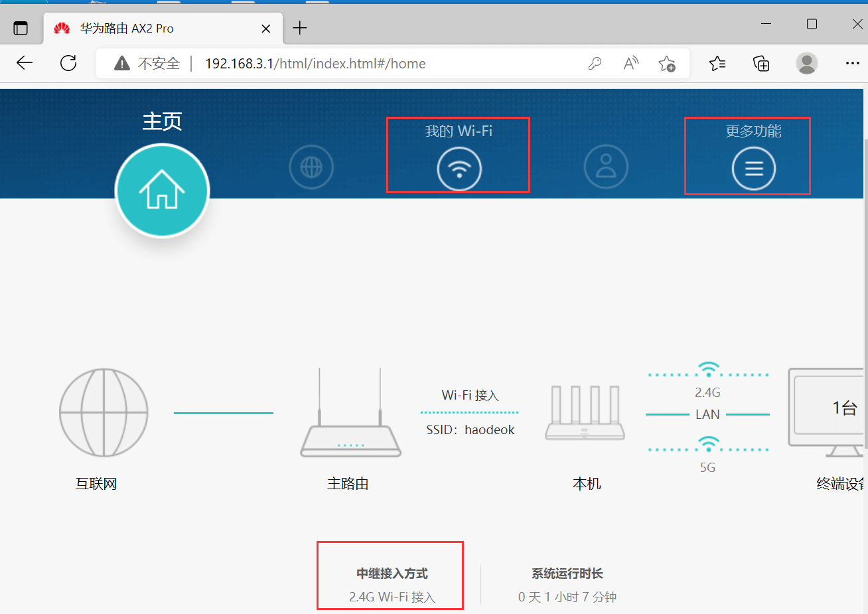This screenshot has height=614, width=868.
Task: Click the 不安全 security warning icon
Action: coord(122,63)
